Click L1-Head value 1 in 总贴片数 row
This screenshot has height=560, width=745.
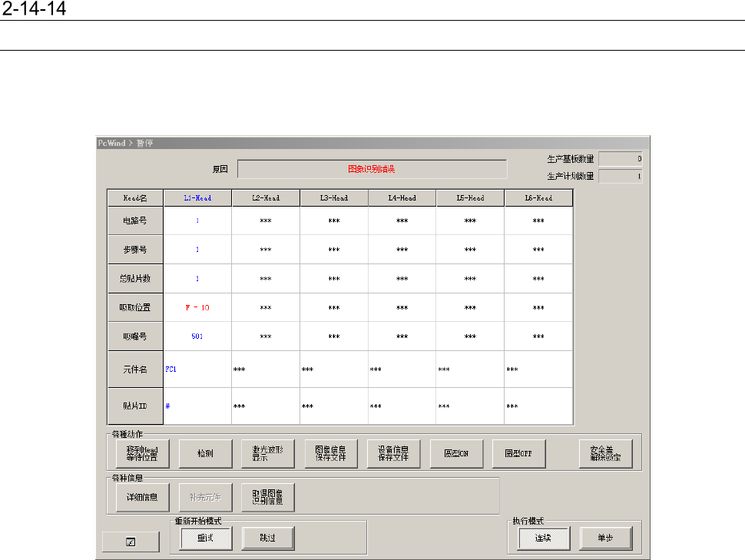[x=197, y=279]
